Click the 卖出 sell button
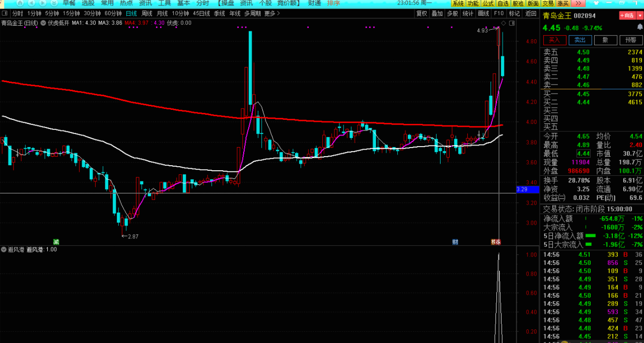 click(x=580, y=40)
